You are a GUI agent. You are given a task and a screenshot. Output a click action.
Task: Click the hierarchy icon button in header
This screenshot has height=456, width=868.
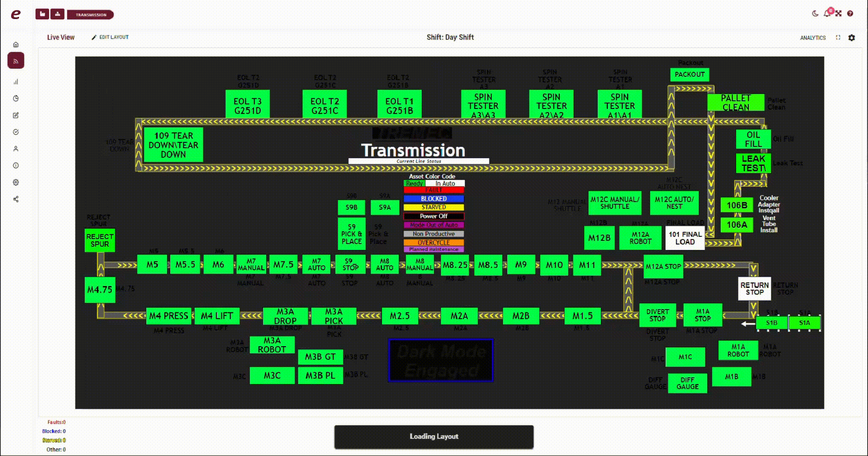point(57,14)
